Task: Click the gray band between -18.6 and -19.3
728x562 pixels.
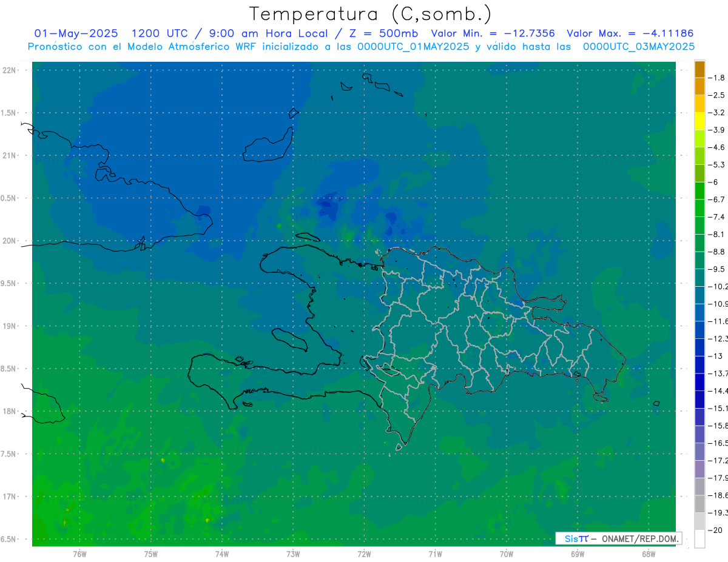Action: (699, 504)
